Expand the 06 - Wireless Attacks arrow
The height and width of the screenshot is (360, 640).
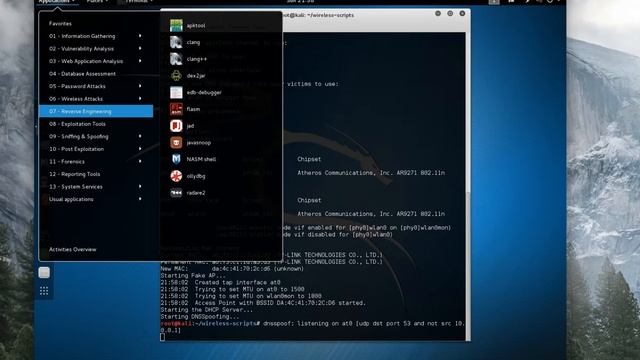point(140,99)
